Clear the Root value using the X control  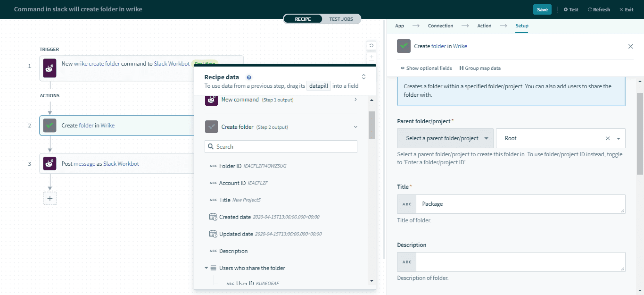tap(608, 138)
